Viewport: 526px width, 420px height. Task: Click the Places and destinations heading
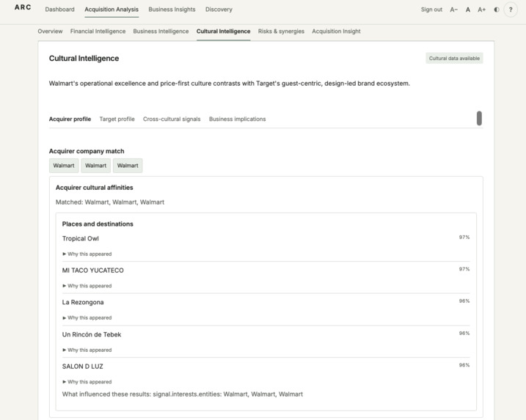98,224
